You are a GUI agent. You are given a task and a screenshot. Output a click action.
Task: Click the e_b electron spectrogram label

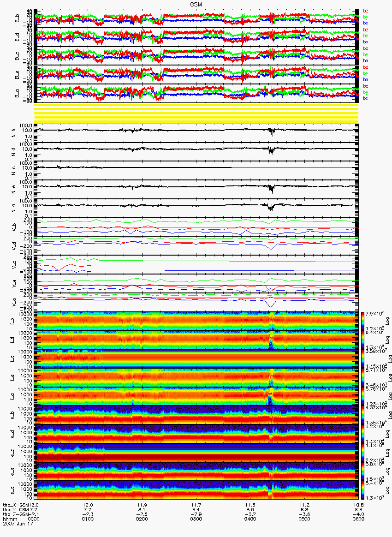tap(12, 415)
